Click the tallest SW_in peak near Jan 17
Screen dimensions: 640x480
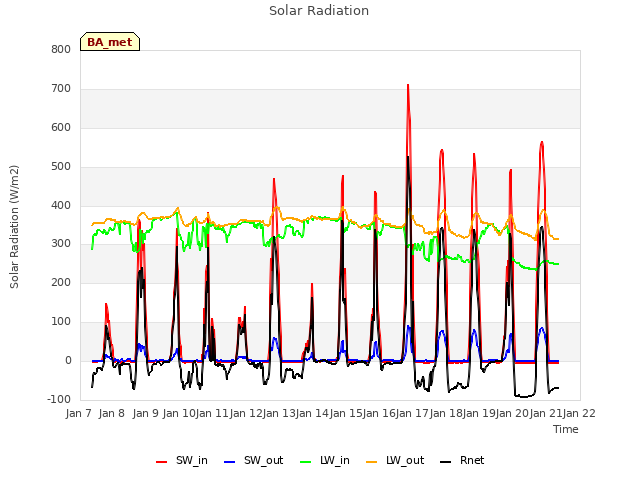click(x=408, y=86)
